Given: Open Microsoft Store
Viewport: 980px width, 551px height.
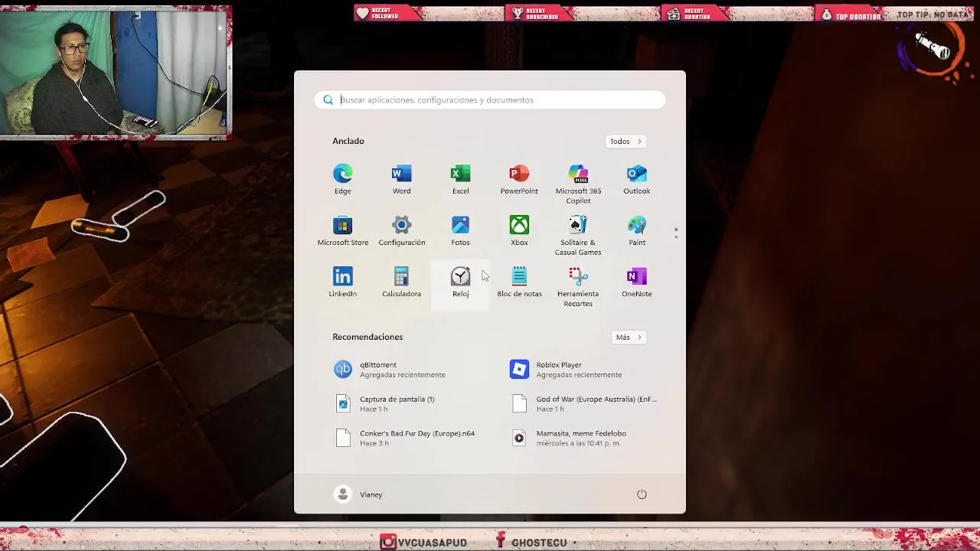Looking at the screenshot, I should [342, 231].
